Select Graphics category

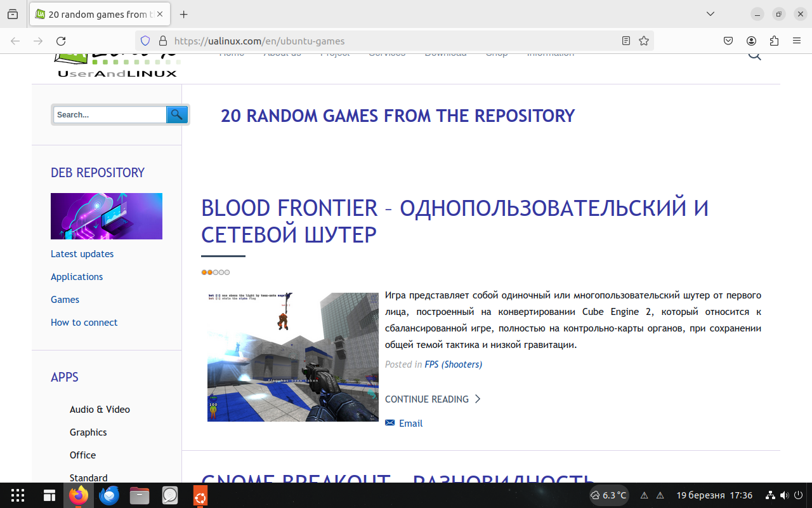88,432
